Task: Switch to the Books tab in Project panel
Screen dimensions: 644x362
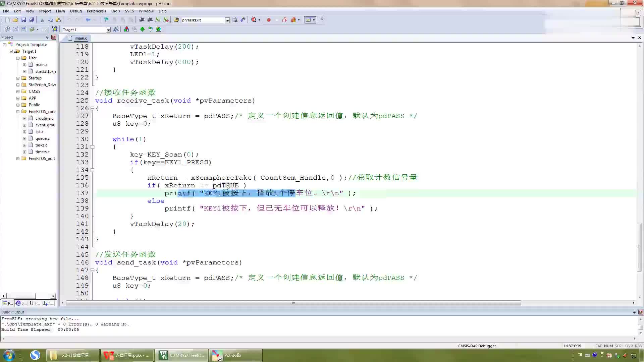Action: (x=21, y=303)
